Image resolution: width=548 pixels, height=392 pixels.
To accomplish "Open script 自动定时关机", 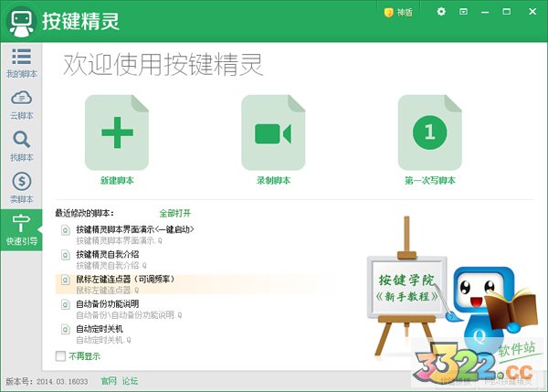I will click(x=100, y=329).
